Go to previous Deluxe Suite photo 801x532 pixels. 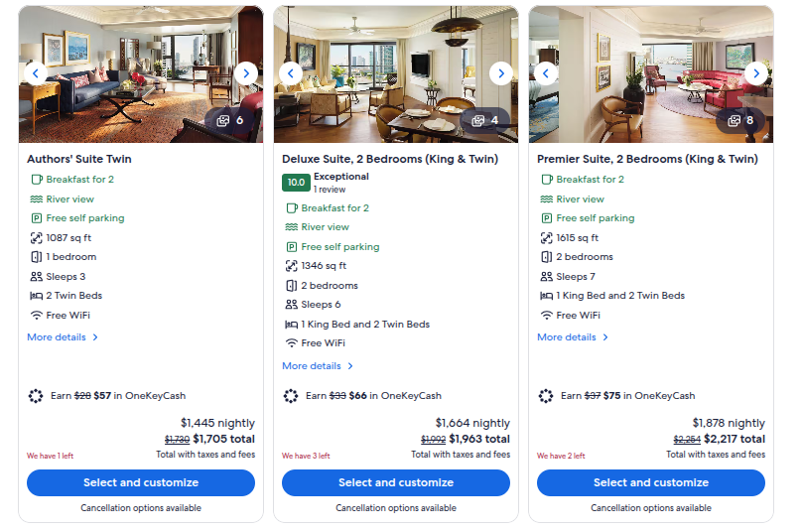291,73
